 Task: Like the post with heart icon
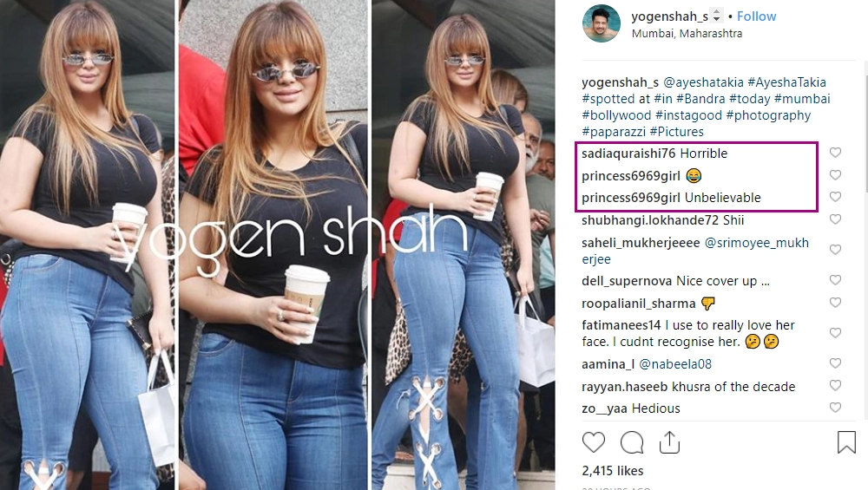594,443
